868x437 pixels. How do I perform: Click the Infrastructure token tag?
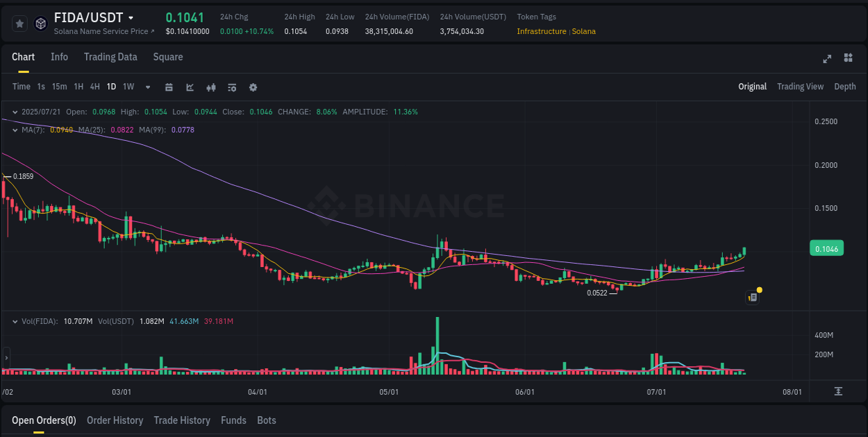[x=541, y=31]
